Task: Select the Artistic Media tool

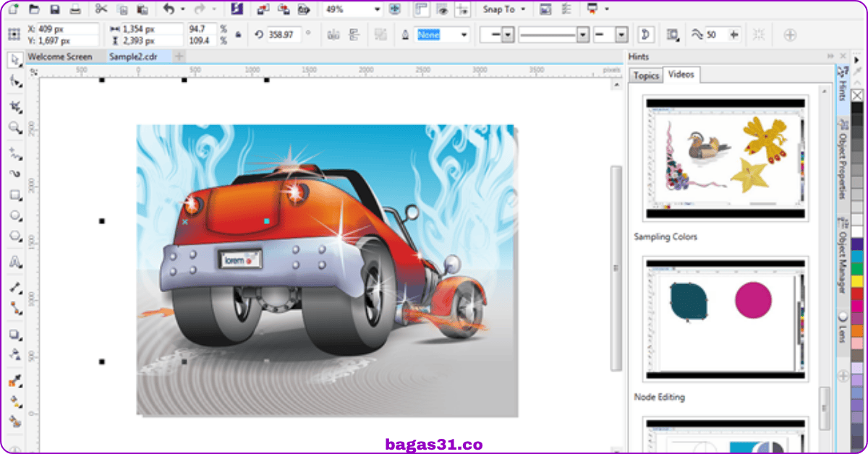Action: click(14, 174)
